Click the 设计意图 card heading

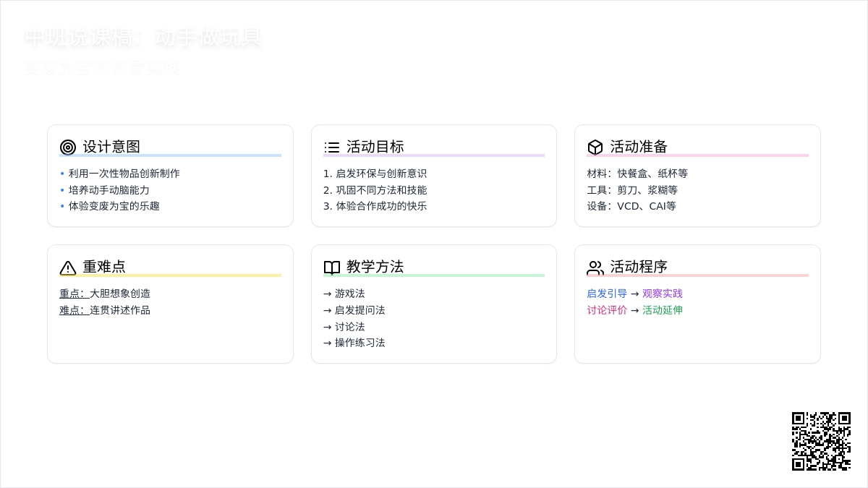[x=111, y=147]
